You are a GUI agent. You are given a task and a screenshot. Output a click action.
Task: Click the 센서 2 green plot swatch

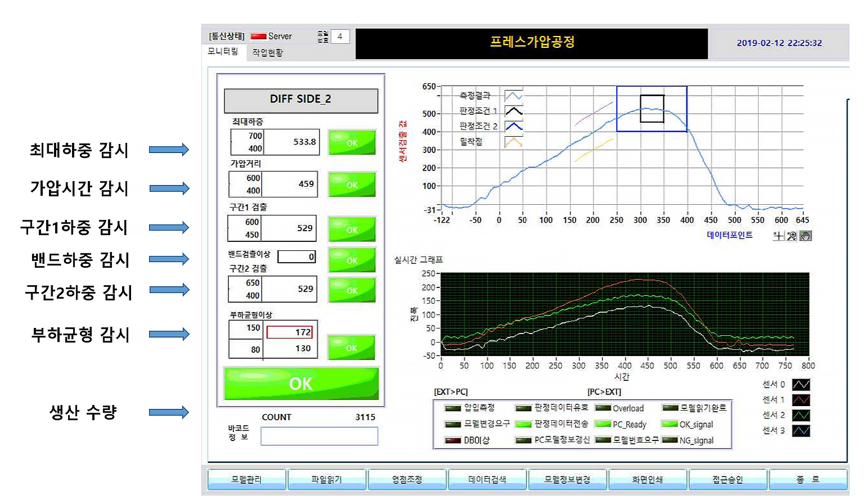(801, 415)
